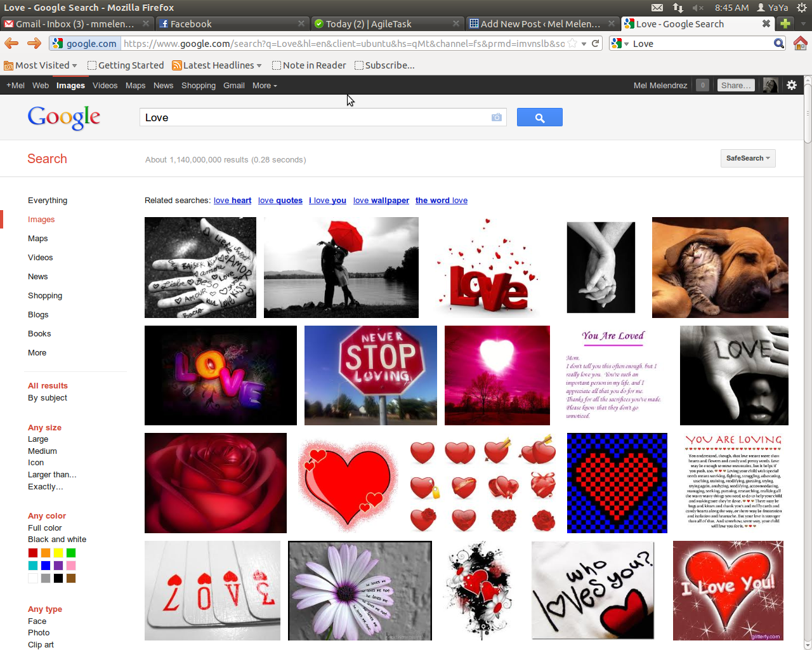Click the google.com site identity button
Image resolution: width=812 pixels, height=650 pixels.
click(85, 43)
